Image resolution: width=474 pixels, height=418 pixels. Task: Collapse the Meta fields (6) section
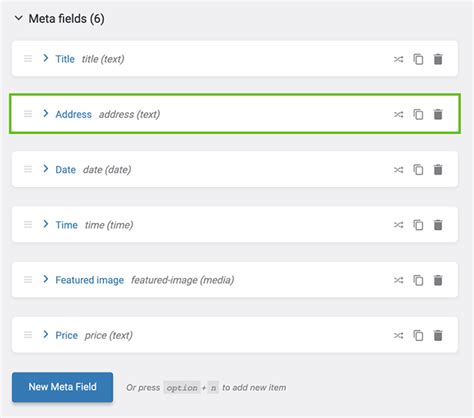pos(19,18)
